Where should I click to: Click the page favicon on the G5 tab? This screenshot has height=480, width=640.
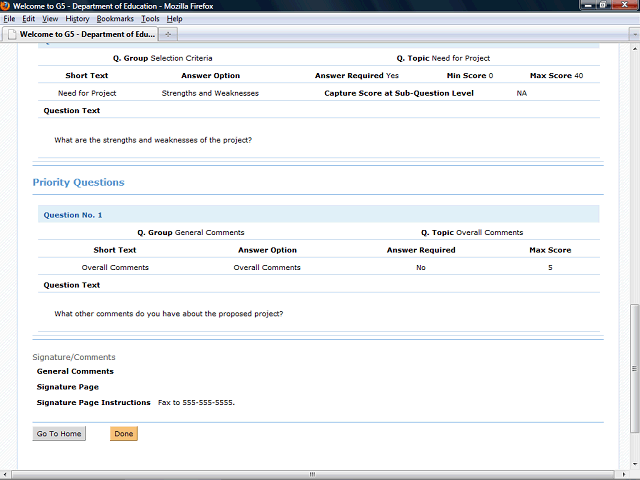pos(11,34)
